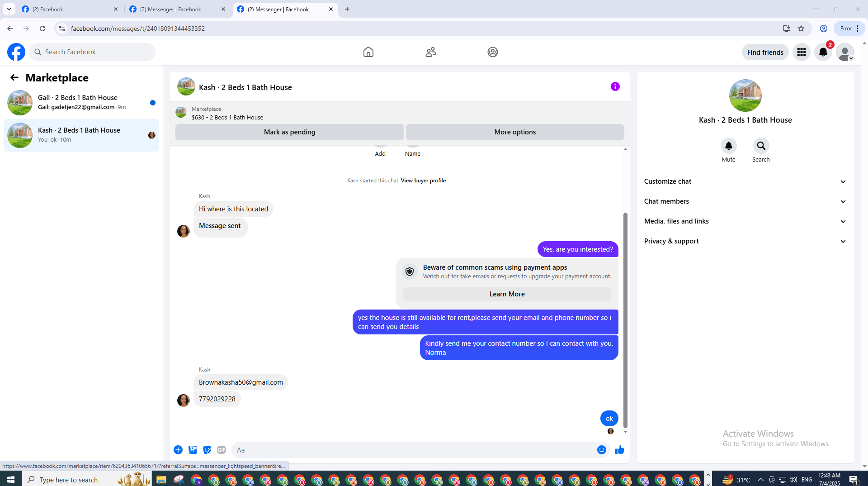Open the Windows notification center
The width and height of the screenshot is (868, 486).
(x=854, y=480)
